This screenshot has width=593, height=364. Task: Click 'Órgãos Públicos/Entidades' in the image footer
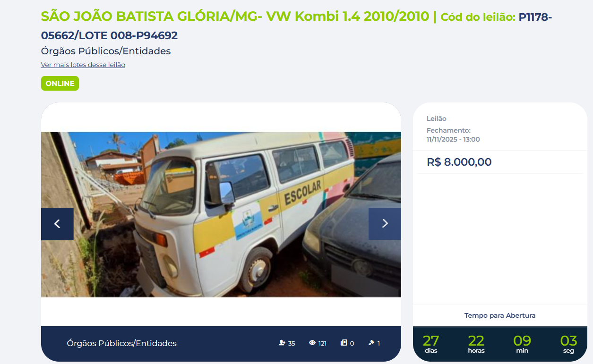click(x=122, y=343)
